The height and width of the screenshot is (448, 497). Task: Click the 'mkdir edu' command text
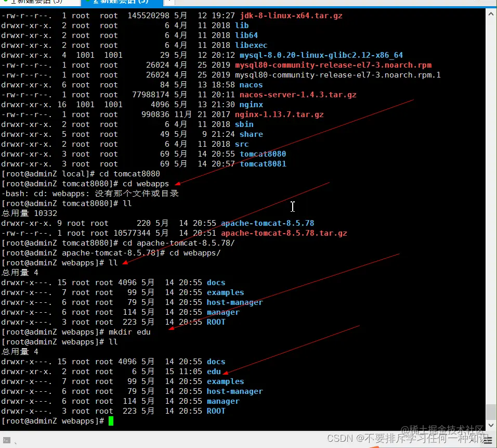pos(129,332)
